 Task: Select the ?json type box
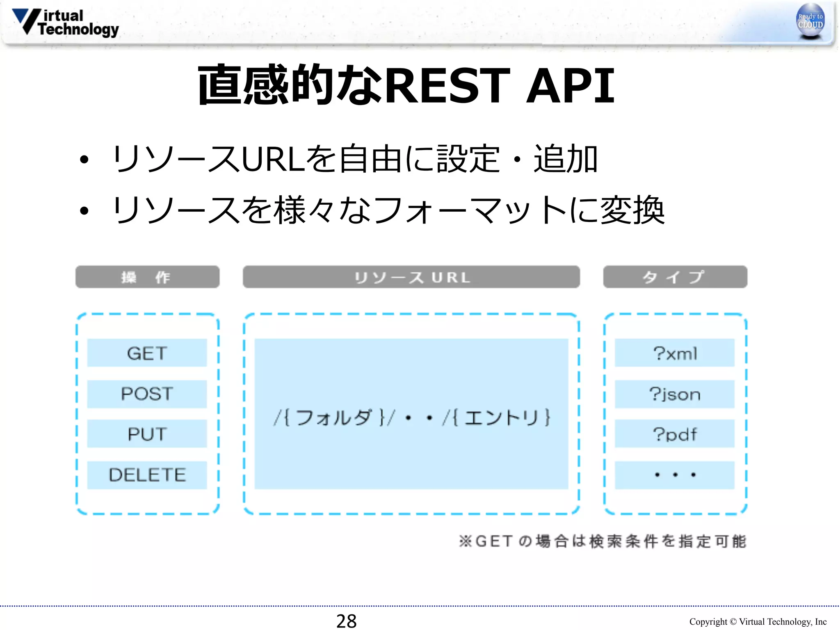pyautogui.click(x=675, y=394)
